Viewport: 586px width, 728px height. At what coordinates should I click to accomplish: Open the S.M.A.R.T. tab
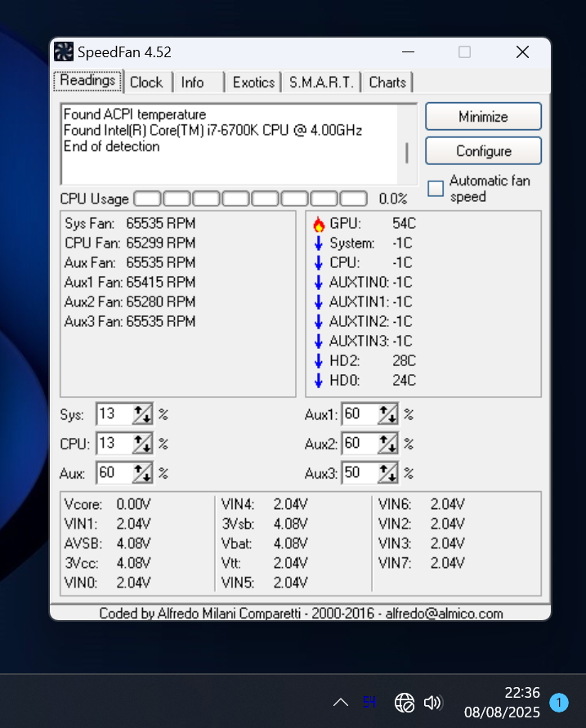pos(321,83)
